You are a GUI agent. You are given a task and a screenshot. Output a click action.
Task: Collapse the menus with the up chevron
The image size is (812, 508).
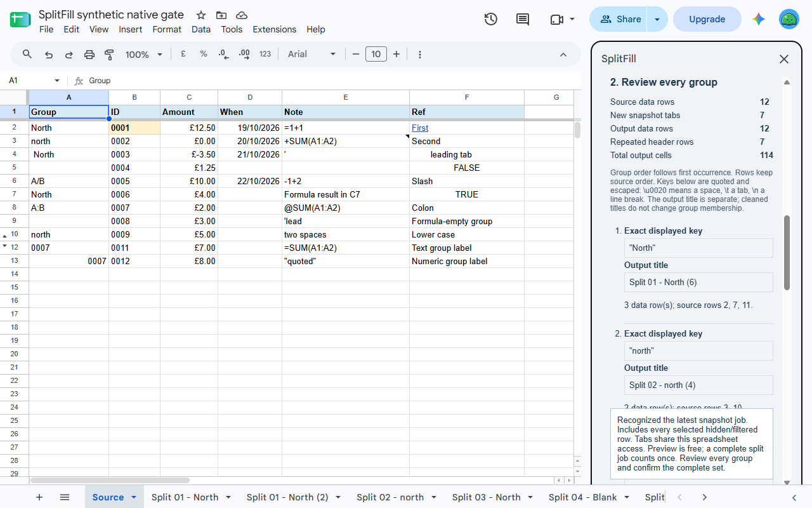563,55
